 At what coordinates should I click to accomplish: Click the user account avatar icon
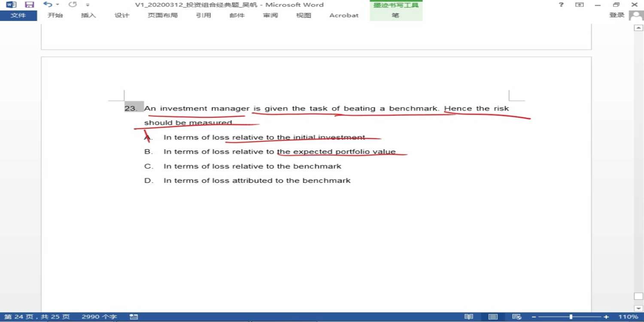pyautogui.click(x=636, y=15)
